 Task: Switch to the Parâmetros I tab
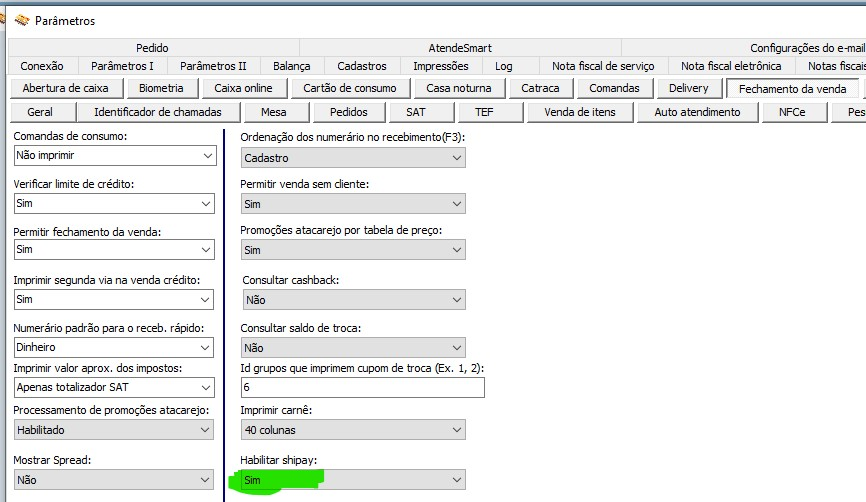123,66
